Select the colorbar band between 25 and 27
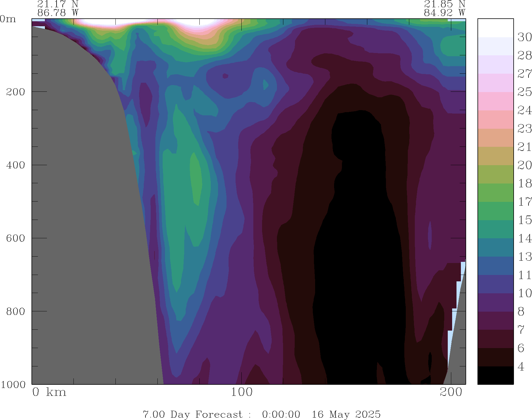532x420 pixels. (496, 83)
